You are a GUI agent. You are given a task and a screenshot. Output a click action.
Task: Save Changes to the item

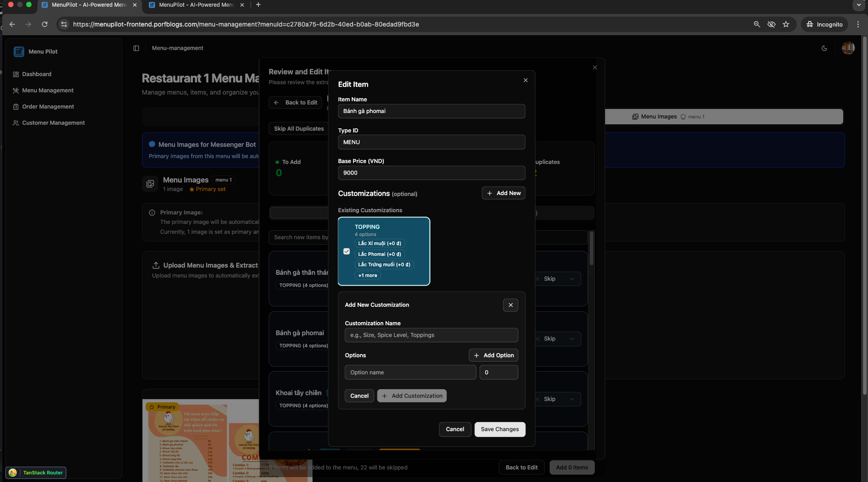(500, 429)
